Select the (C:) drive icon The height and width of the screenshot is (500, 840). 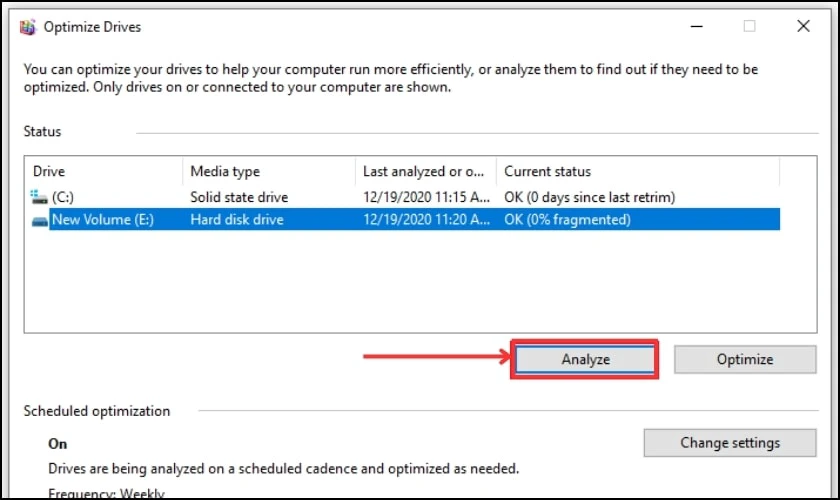(39, 197)
